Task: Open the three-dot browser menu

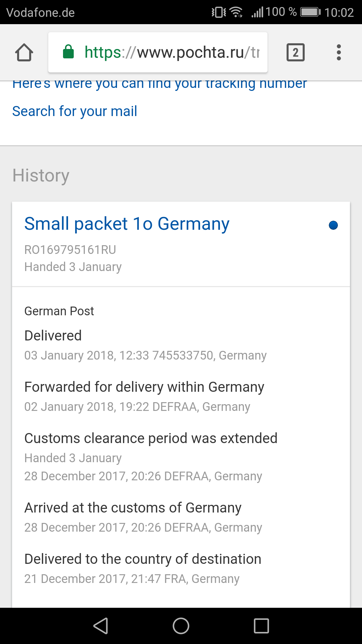Action: pos(339,52)
